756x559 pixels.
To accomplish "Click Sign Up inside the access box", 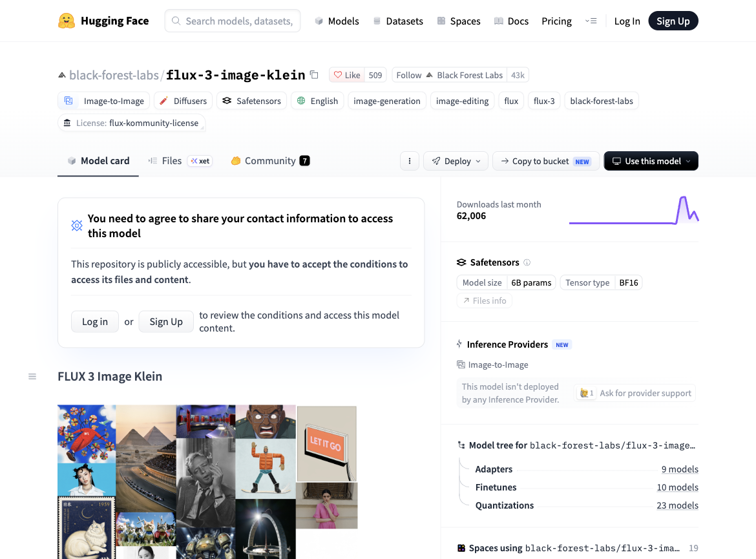I will click(166, 322).
